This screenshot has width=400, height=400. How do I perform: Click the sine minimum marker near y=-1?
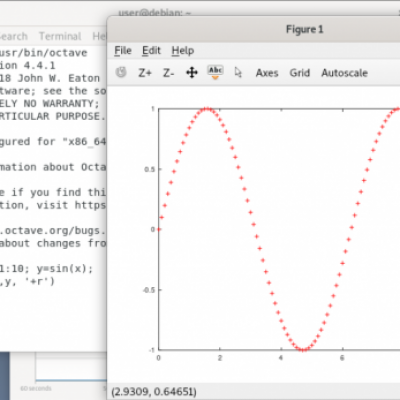point(303,350)
